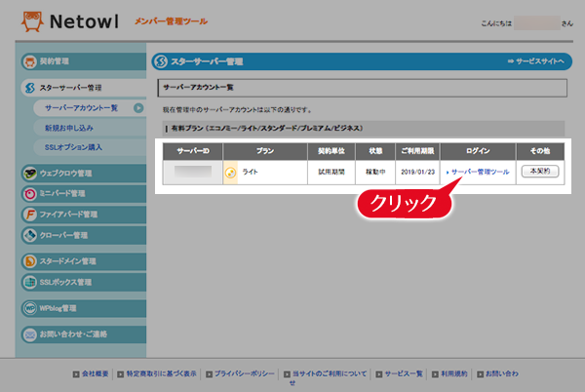585x392 pixels.
Task: Click the お問い合わせ envelope icon
Action: pos(30,334)
